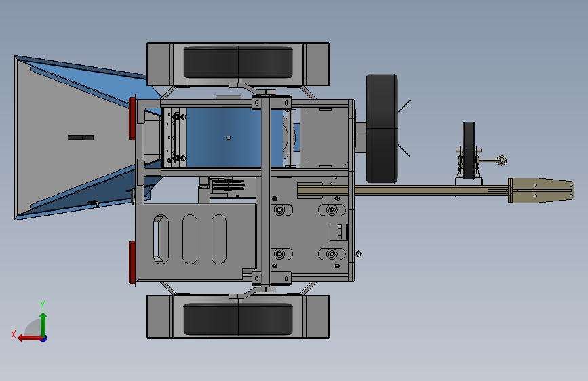588x381 pixels.
Task: Select the large upright wheel beside the frame
Action: [382, 129]
